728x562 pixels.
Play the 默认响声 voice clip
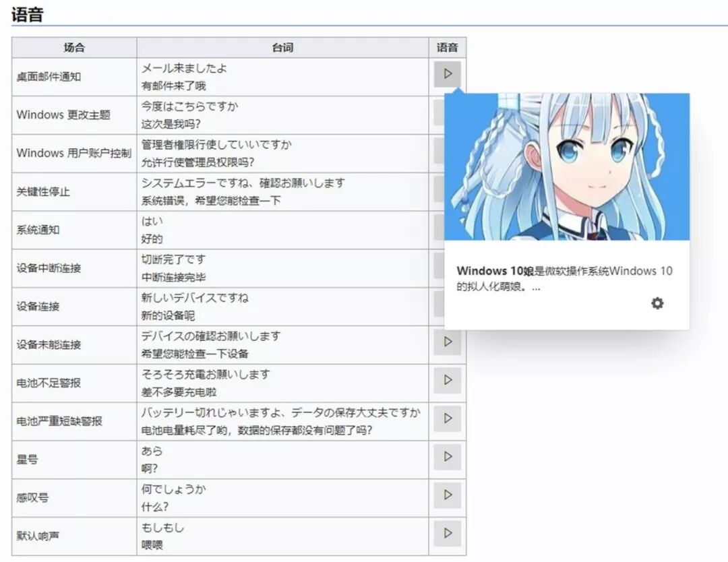pyautogui.click(x=447, y=533)
